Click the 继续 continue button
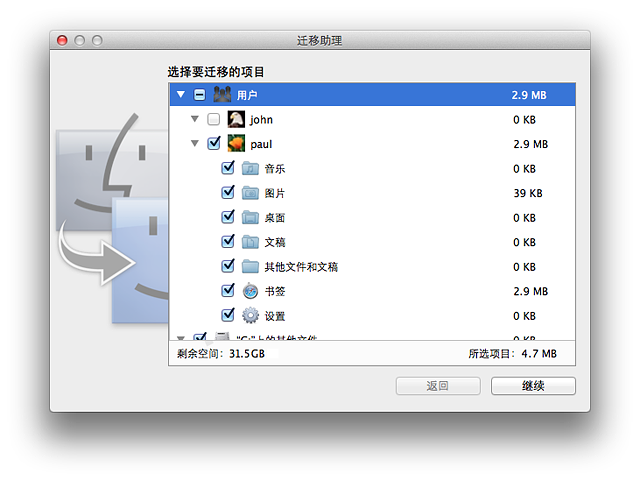The height and width of the screenshot is (481, 640). pyautogui.click(x=533, y=386)
